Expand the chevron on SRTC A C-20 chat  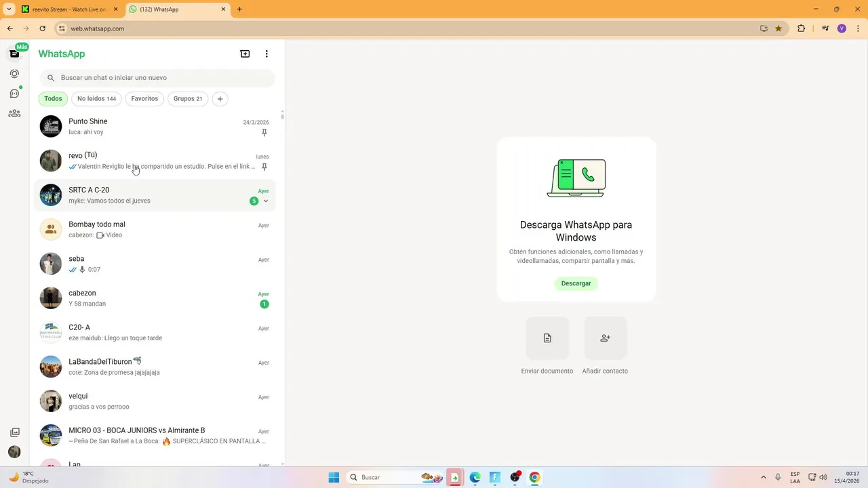tap(266, 201)
